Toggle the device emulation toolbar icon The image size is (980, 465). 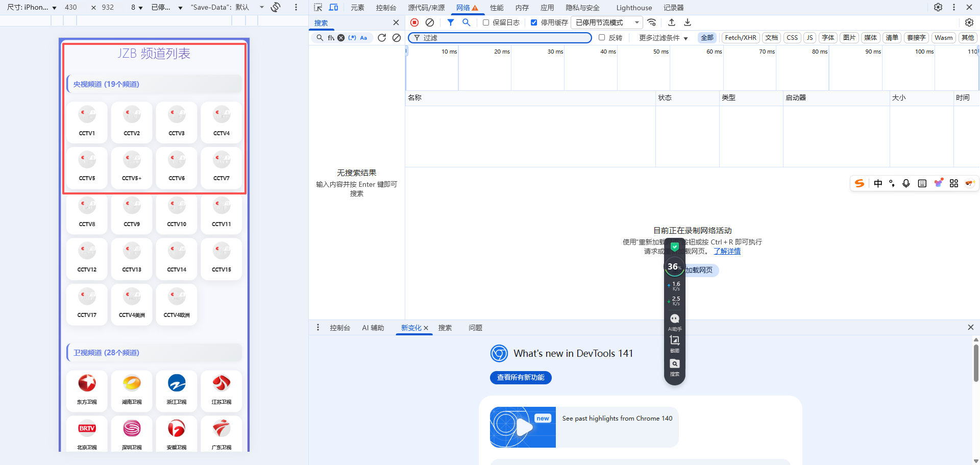tap(334, 7)
